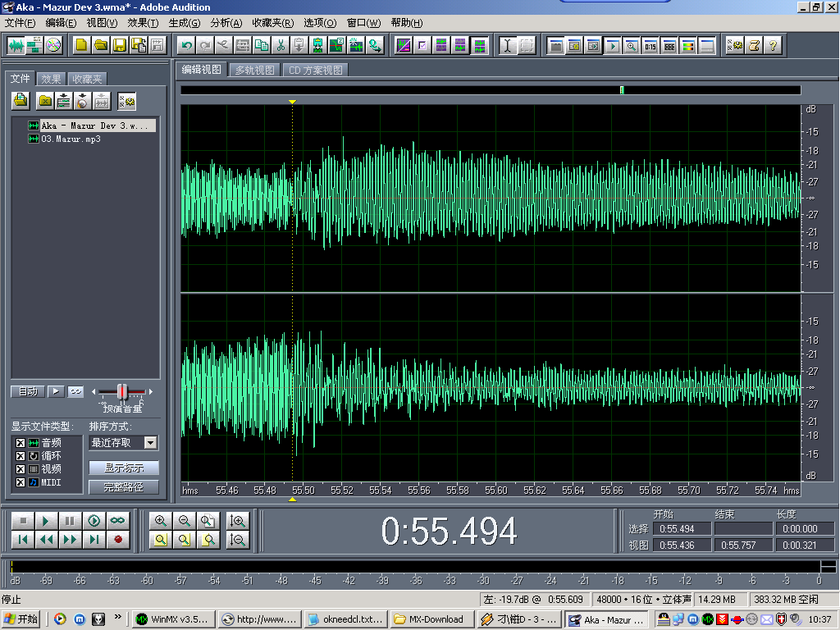Click the Undo arrow icon
840x630 pixels.
pos(186,46)
